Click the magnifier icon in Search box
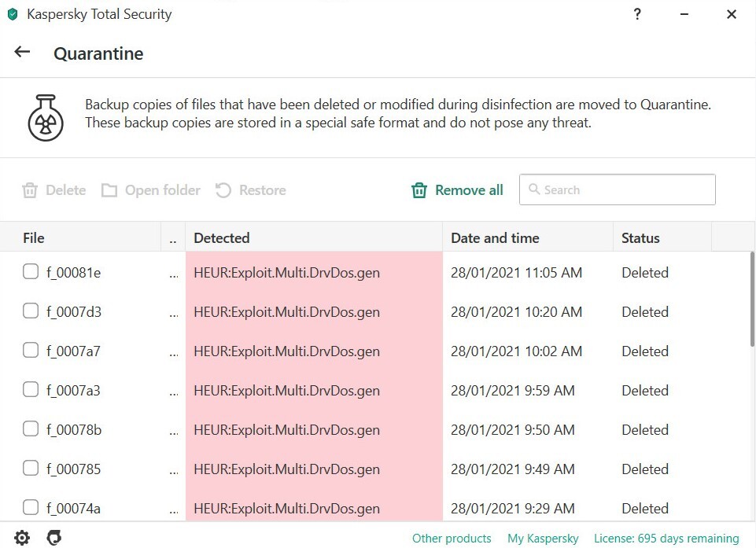The height and width of the screenshot is (548, 756). tap(533, 189)
